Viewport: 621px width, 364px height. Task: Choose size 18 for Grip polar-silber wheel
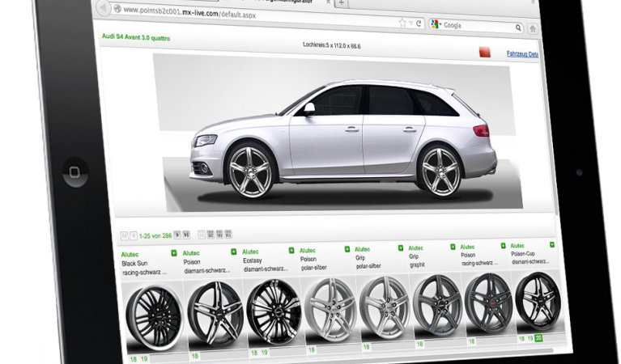366,347
